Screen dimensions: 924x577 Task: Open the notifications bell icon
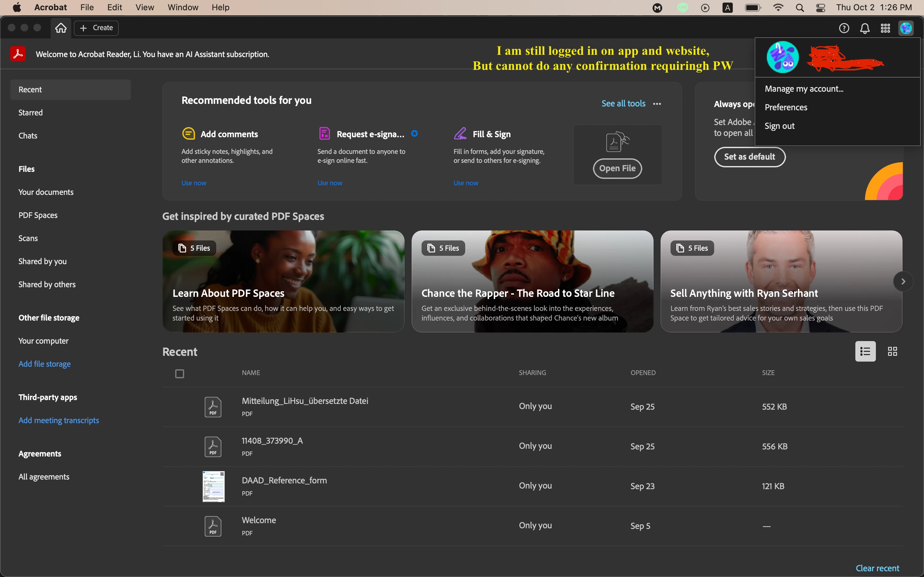865,28
